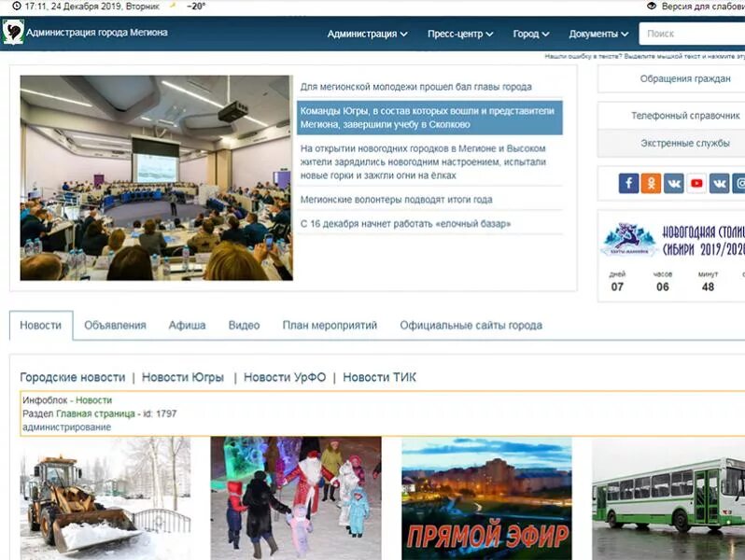Expand the Пресс-центр dropdown menu
745x560 pixels.
tap(460, 34)
